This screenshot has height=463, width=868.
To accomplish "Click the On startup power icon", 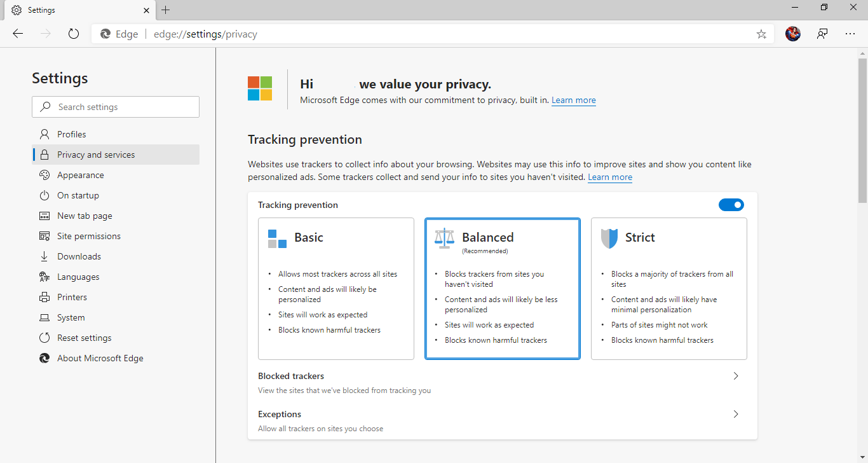I will pos(44,195).
